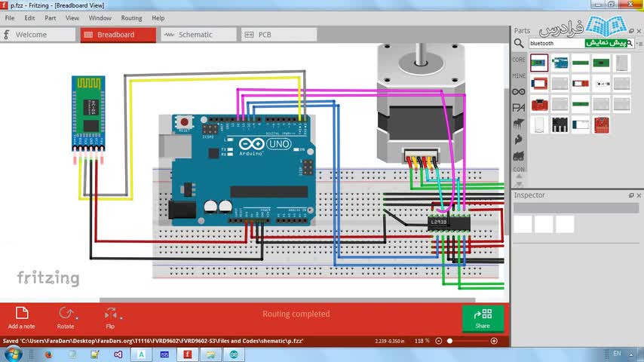The width and height of the screenshot is (644, 362).
Task: Click the 118 % zoom value
Action: tap(422, 341)
